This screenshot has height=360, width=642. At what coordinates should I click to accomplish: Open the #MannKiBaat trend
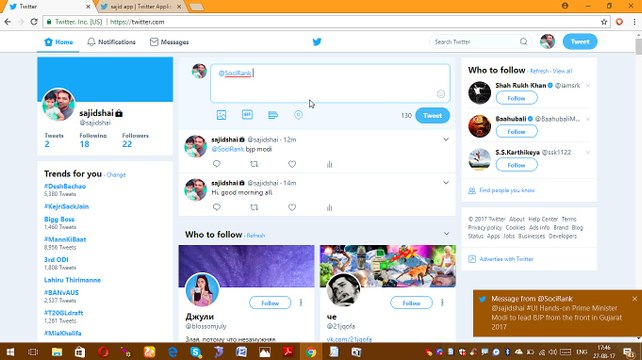tap(65, 240)
